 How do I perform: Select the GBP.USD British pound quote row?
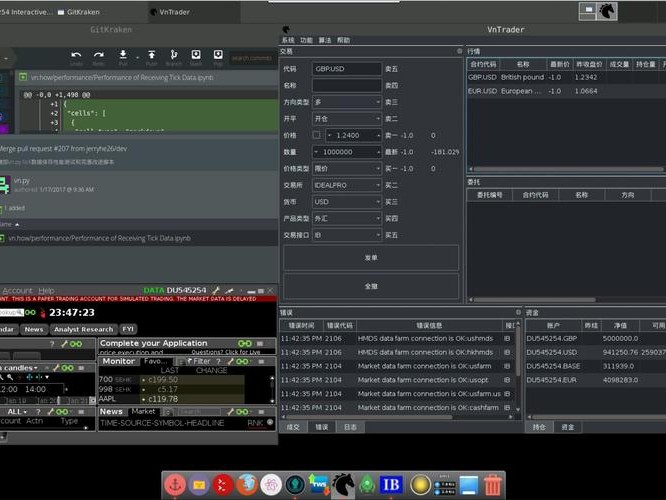coord(566,77)
